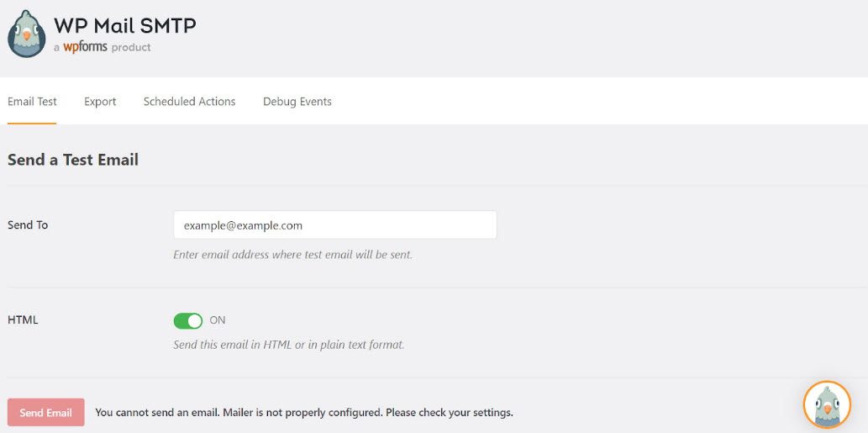Click the blank area of tab bar
The height and width of the screenshot is (433, 868).
point(598,102)
